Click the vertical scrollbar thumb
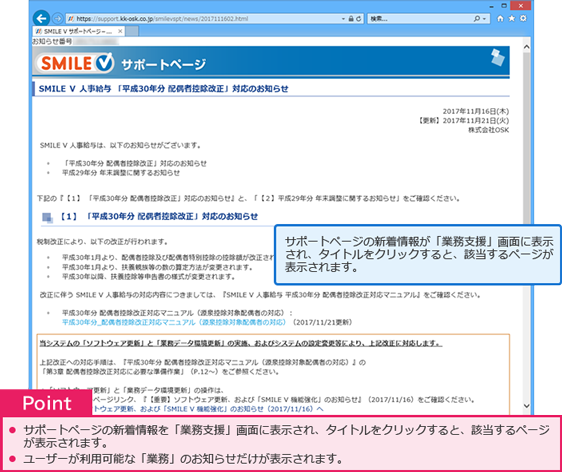 click(x=526, y=138)
